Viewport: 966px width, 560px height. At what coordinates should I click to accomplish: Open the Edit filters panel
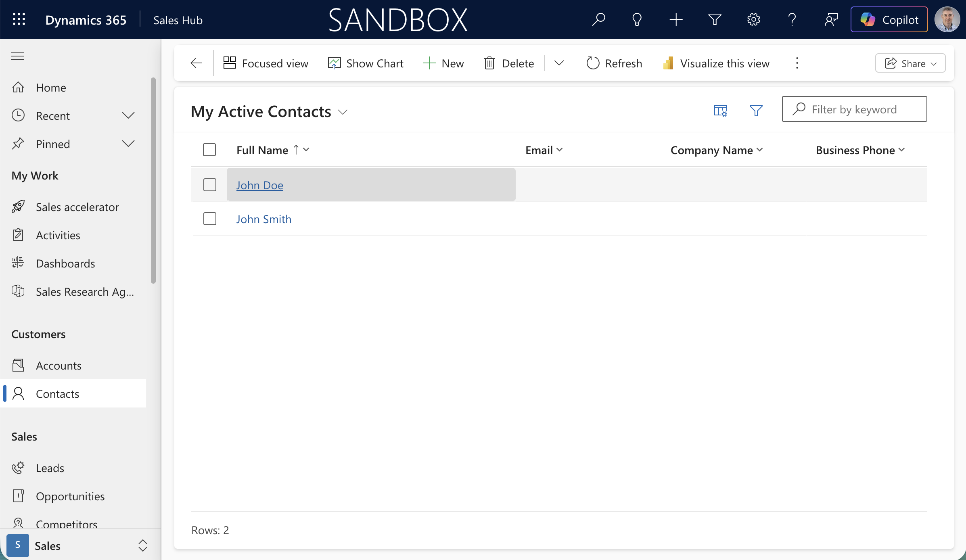click(x=756, y=111)
